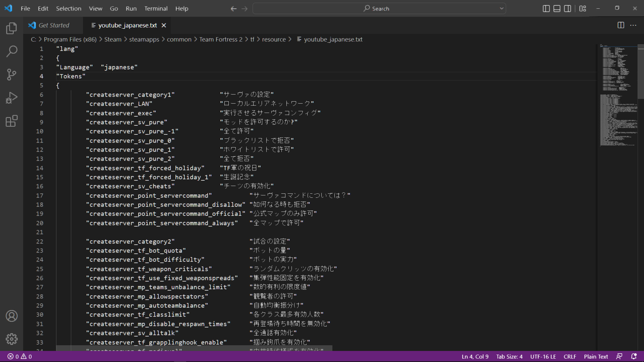Click the 'Team Fortress 2' breadcrumb
Viewport: 644px width, 362px height.
pos(221,40)
